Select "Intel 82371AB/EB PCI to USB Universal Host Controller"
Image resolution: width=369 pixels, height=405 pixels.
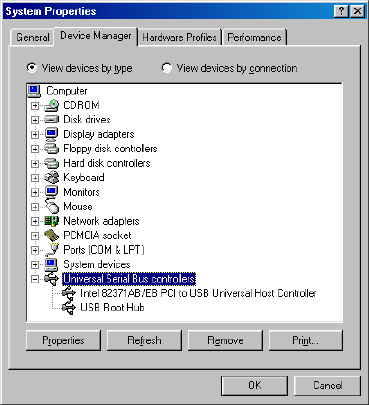[198, 293]
